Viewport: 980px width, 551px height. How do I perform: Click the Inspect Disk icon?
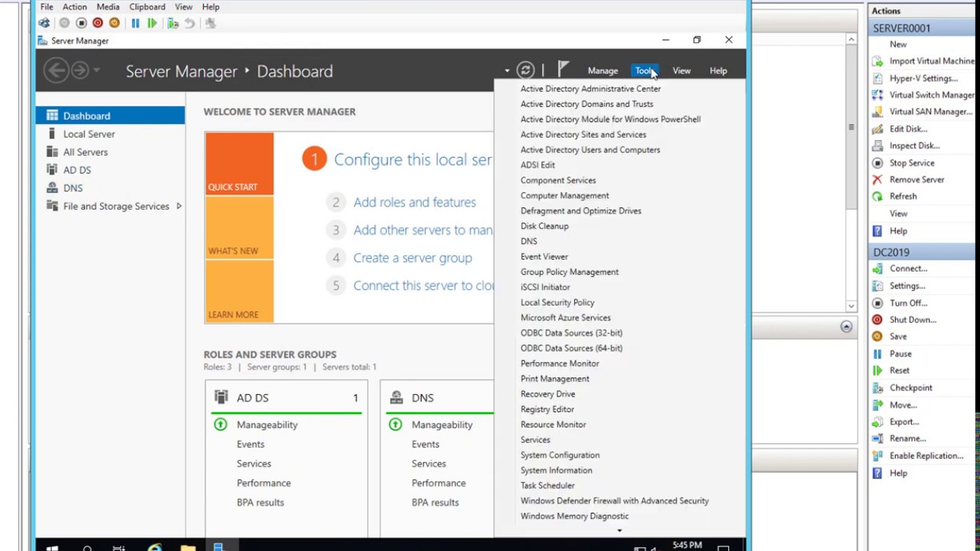point(877,145)
